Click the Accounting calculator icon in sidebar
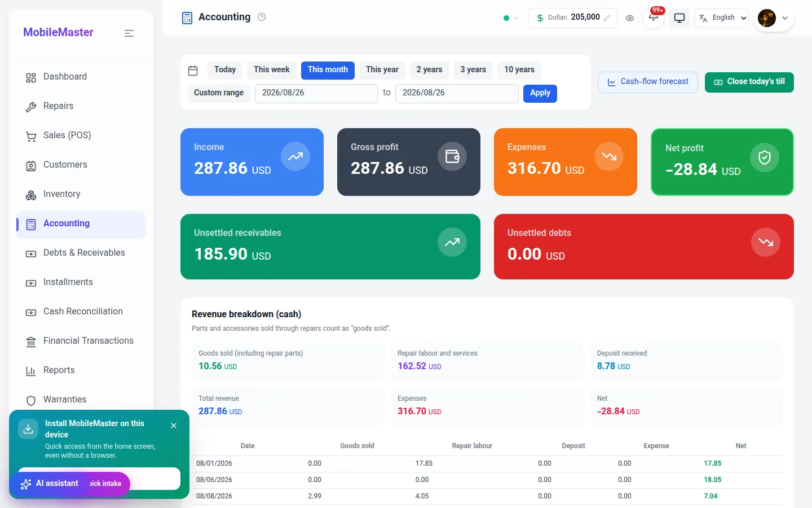Image resolution: width=812 pixels, height=508 pixels. click(31, 224)
